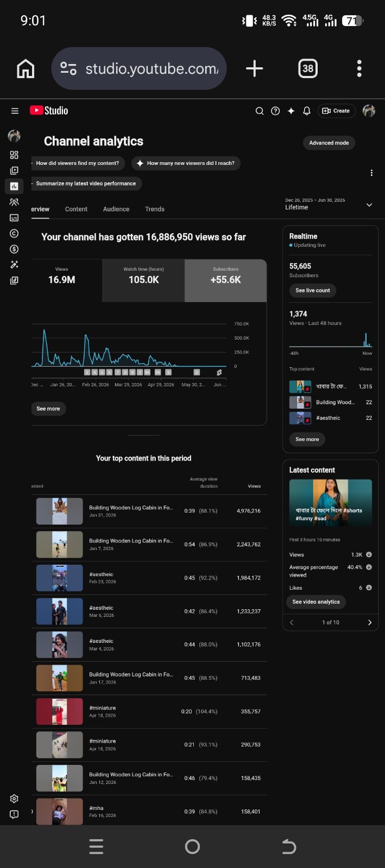Click 'How did viewers find my content?' chip

click(x=78, y=163)
